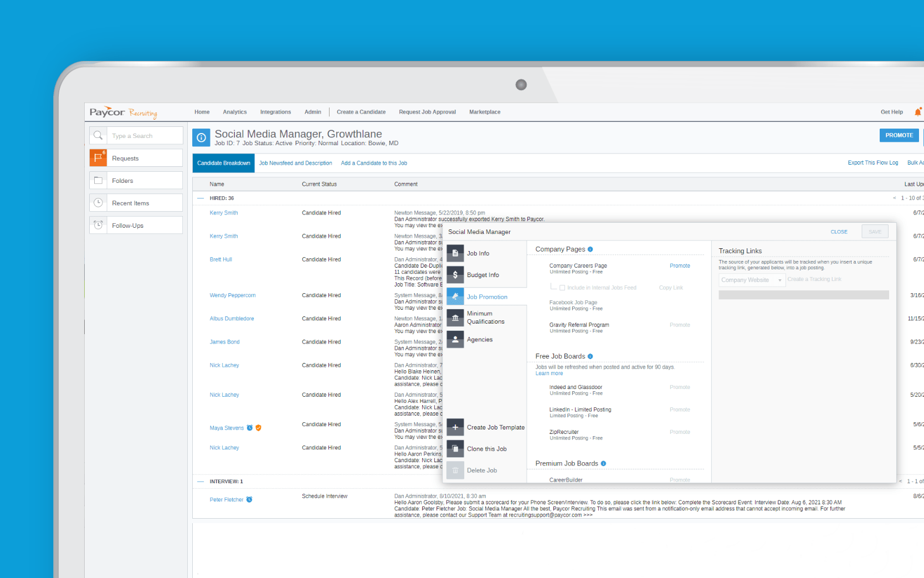Show info tooltip for Company Pages
Viewport: 924px width, 578px height.
tap(591, 249)
